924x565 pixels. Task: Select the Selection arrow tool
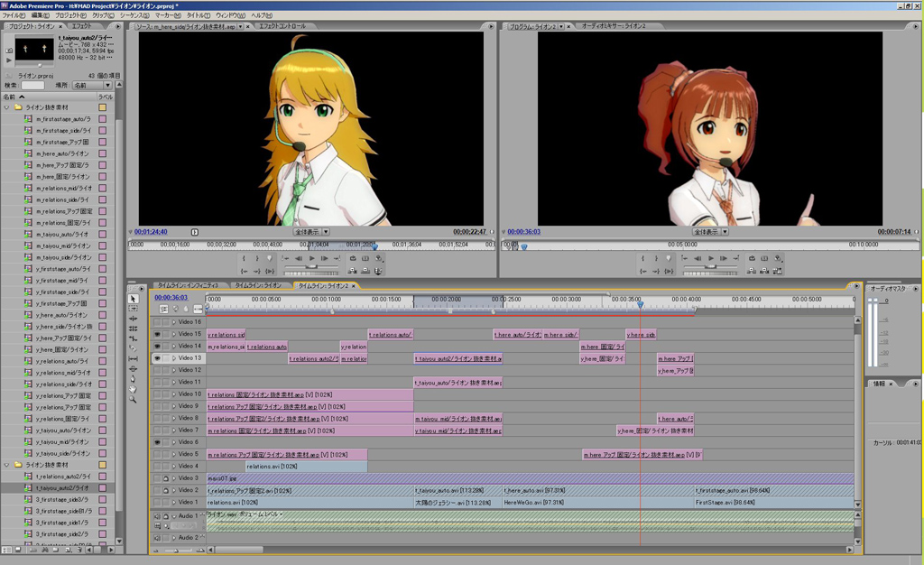tap(134, 299)
